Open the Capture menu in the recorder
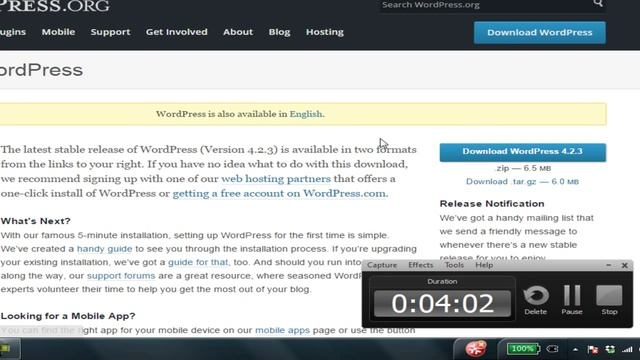 pyautogui.click(x=382, y=265)
